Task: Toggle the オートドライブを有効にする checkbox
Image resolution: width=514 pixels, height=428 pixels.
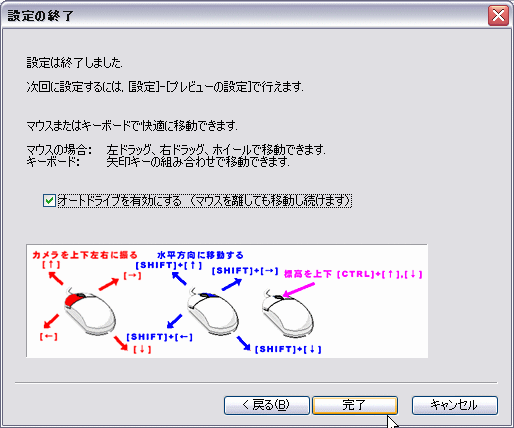Action: [x=49, y=201]
